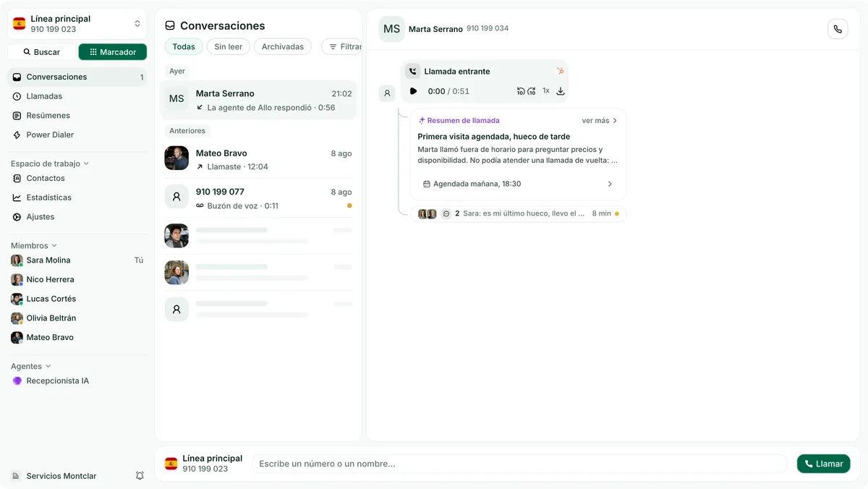View Estadísticas
The width and height of the screenshot is (868, 489).
[77, 197]
